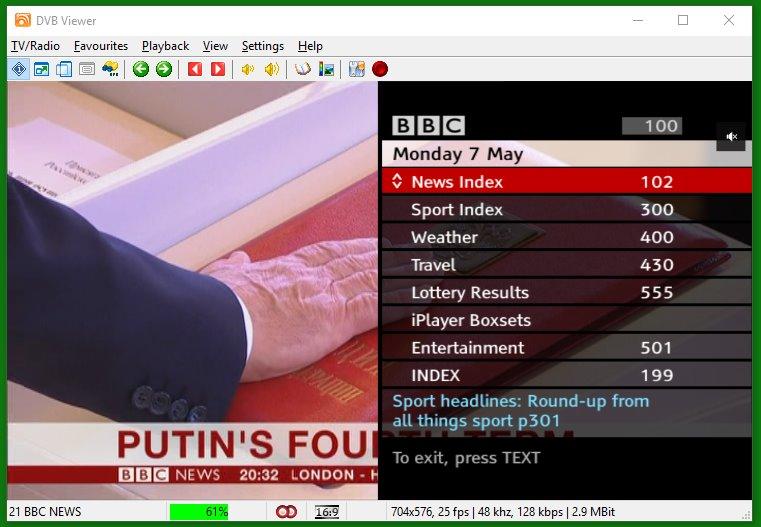Click the Sport headlines p301 text
Screen dimensions: 761x527
coord(521,411)
